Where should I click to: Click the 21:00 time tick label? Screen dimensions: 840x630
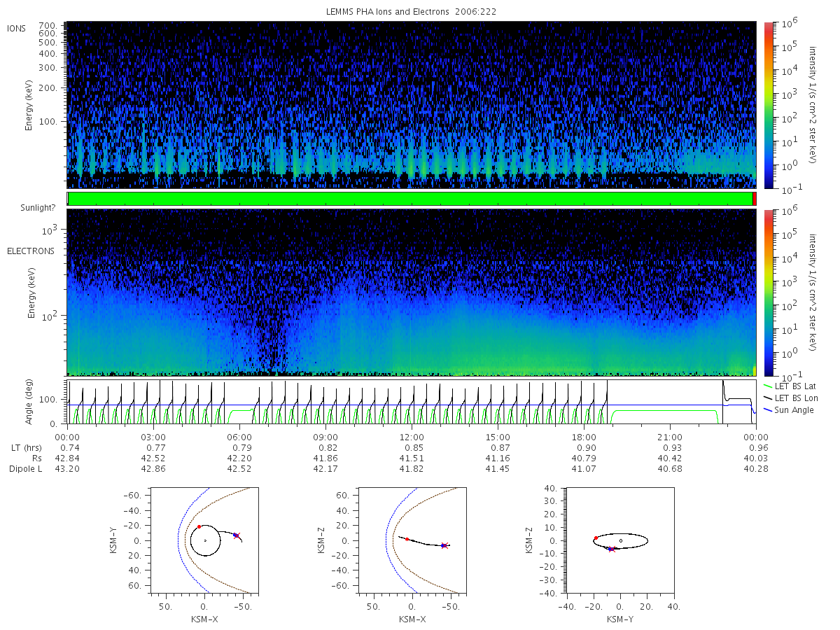coord(670,437)
